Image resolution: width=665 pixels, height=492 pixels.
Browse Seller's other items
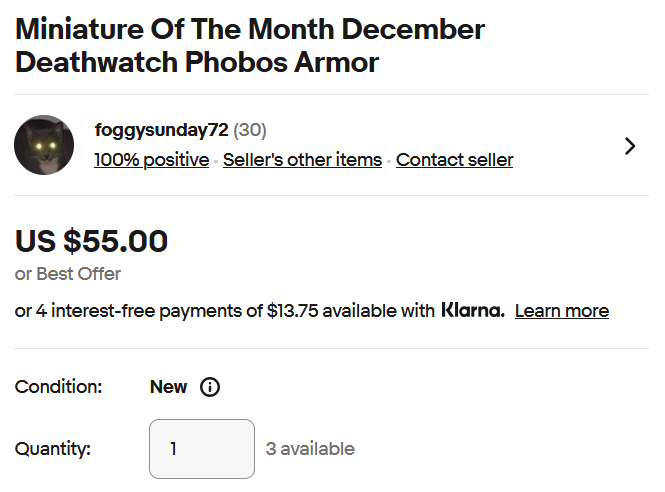click(302, 160)
